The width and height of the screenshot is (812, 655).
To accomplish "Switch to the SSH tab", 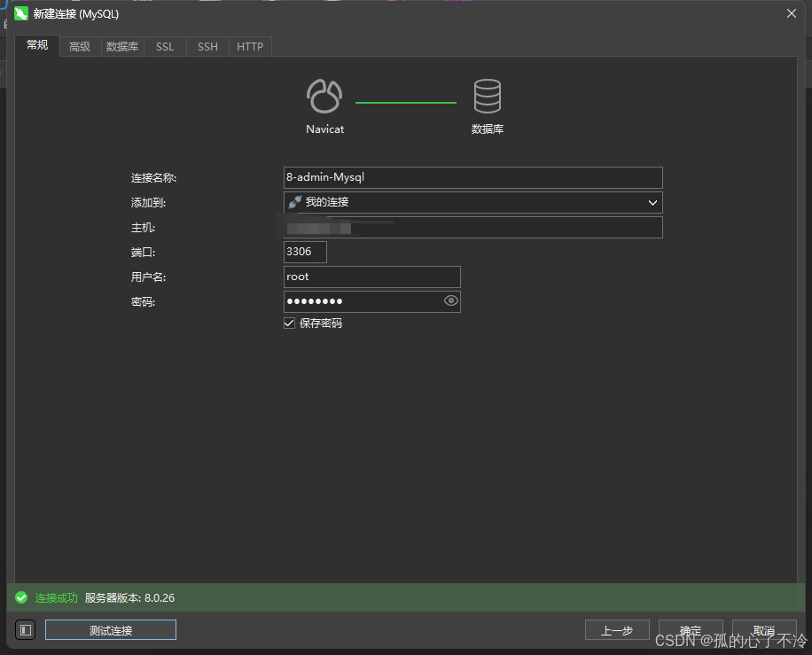I will pyautogui.click(x=207, y=47).
